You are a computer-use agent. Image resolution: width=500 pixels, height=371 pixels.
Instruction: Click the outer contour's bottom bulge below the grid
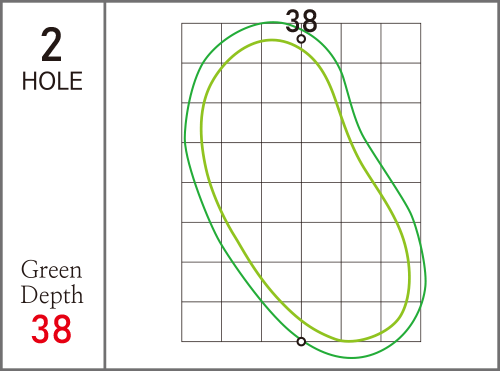(x=352, y=358)
